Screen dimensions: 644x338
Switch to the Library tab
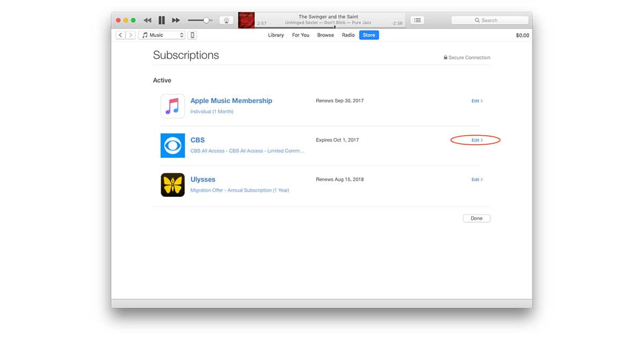[276, 35]
